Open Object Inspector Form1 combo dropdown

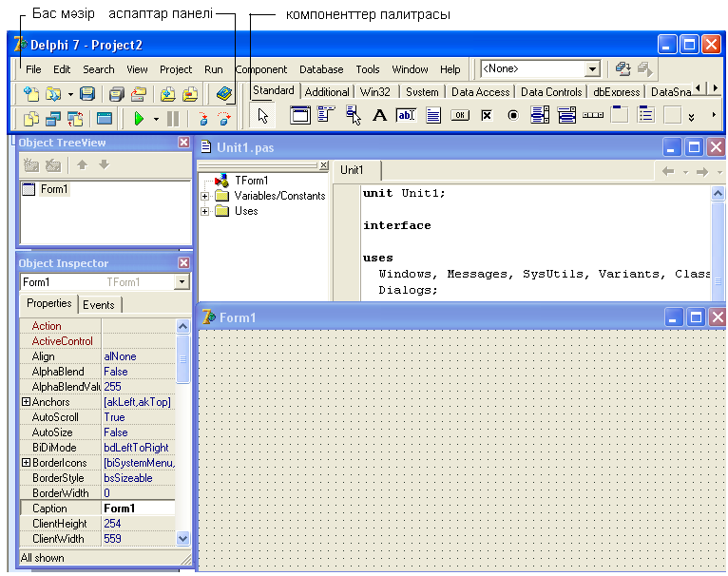182,282
